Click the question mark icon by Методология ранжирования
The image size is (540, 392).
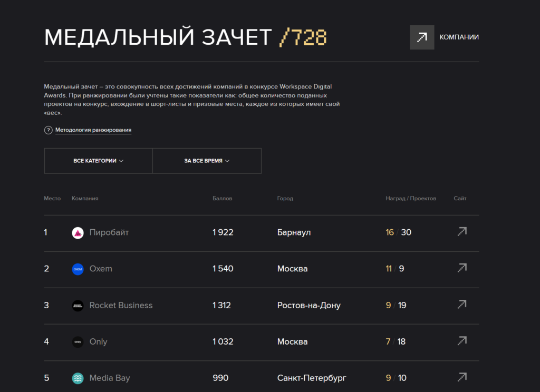(48, 130)
